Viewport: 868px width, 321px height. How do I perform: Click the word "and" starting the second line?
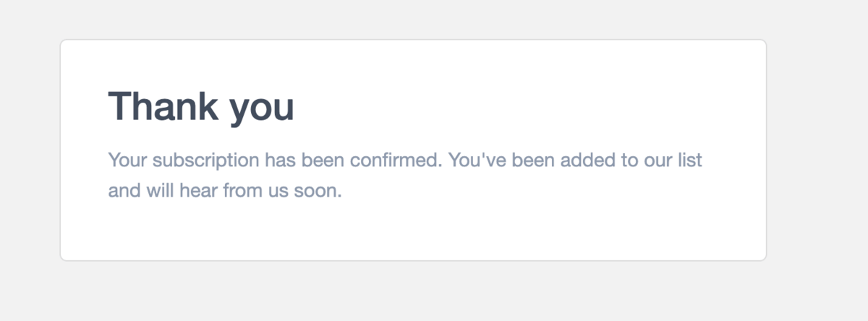pos(123,192)
